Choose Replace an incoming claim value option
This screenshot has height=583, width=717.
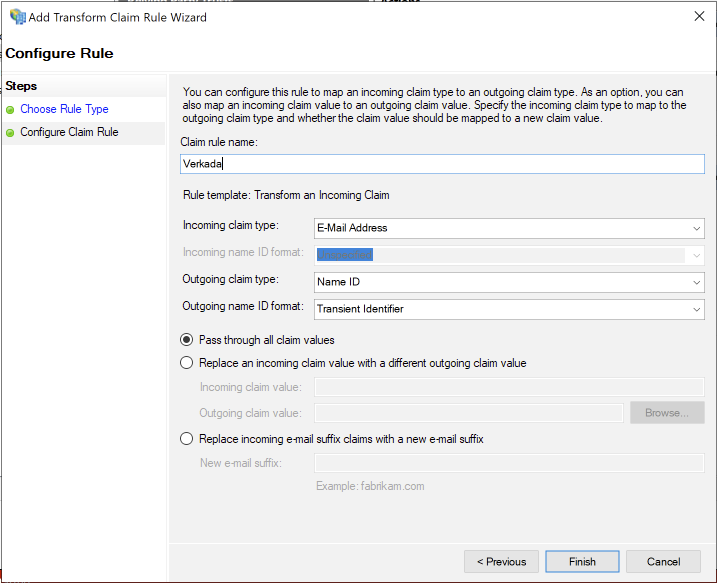[x=187, y=363]
